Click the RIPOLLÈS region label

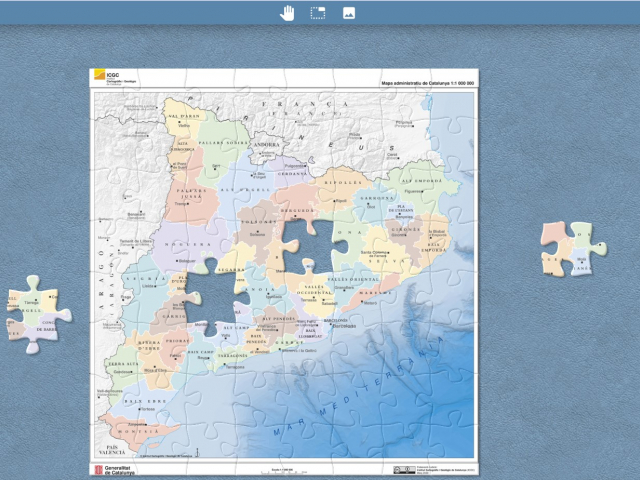coord(343,183)
